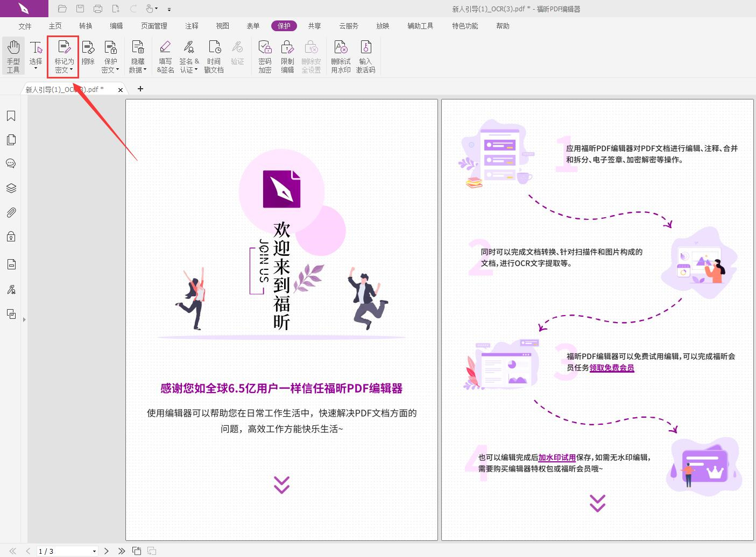Click the 加水印试用 link on page two
The width and height of the screenshot is (756, 557).
pyautogui.click(x=556, y=458)
